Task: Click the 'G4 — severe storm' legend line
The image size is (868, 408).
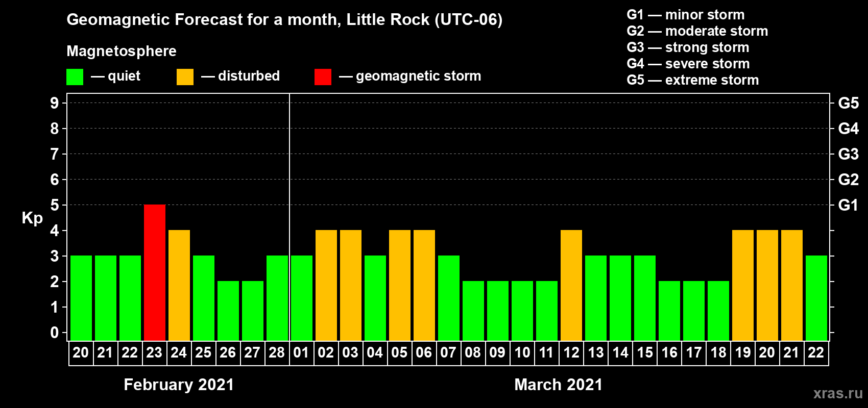Action: tap(688, 64)
